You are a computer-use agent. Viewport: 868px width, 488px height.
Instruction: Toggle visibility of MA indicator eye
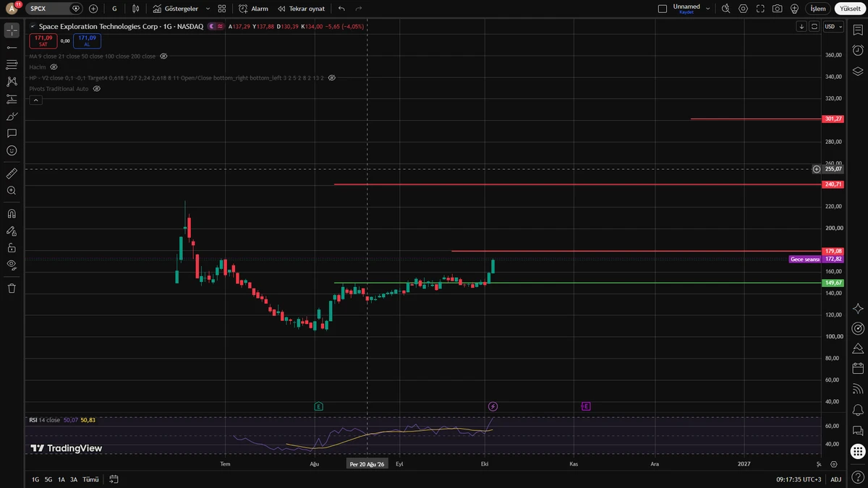pos(163,56)
